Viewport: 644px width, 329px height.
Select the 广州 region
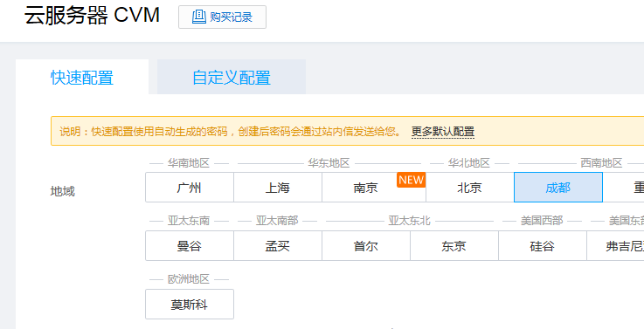[x=190, y=188]
